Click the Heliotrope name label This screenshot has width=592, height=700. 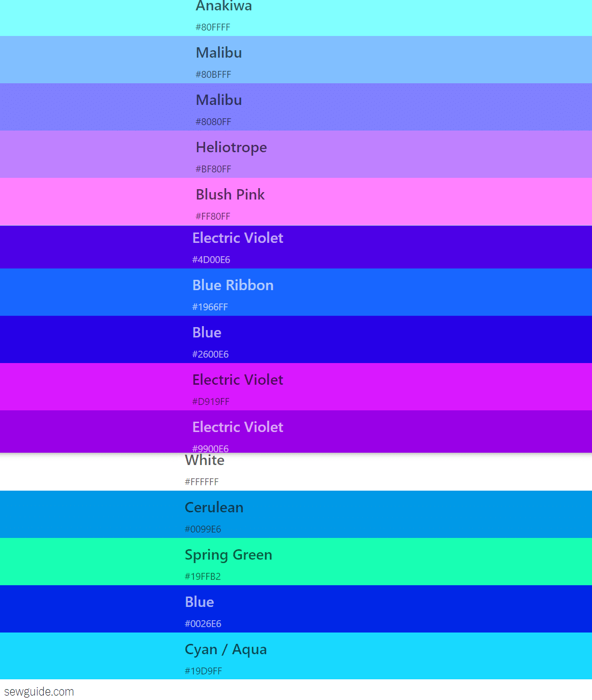(231, 147)
